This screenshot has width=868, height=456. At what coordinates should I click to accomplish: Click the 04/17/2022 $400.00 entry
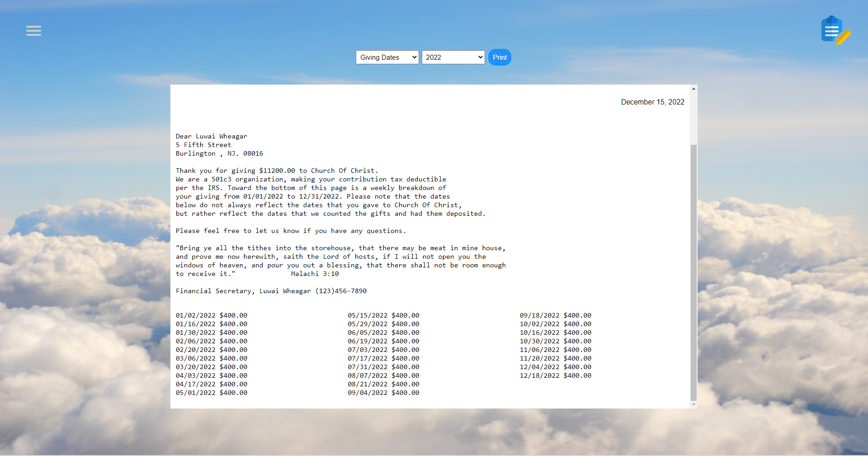(212, 384)
